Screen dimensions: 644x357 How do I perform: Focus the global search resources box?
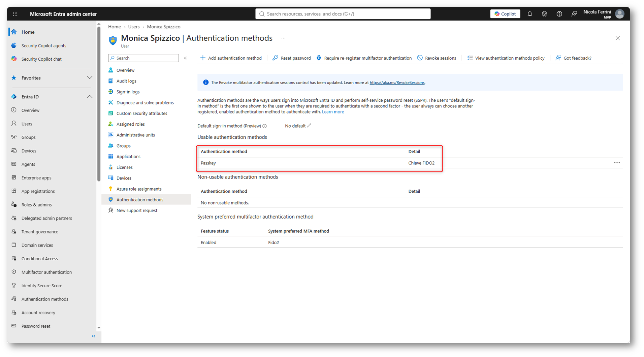click(x=343, y=14)
